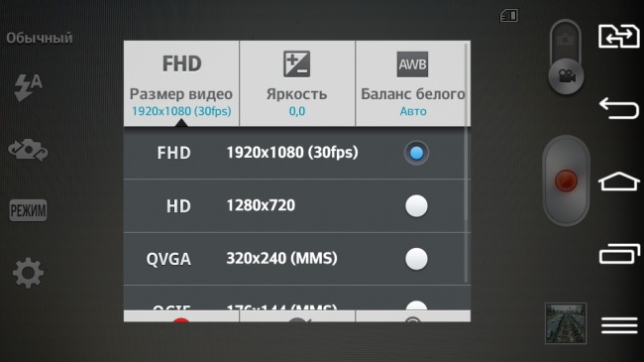Open the last captured photo thumbnail
Screen dimensions: 644x362
click(566, 323)
